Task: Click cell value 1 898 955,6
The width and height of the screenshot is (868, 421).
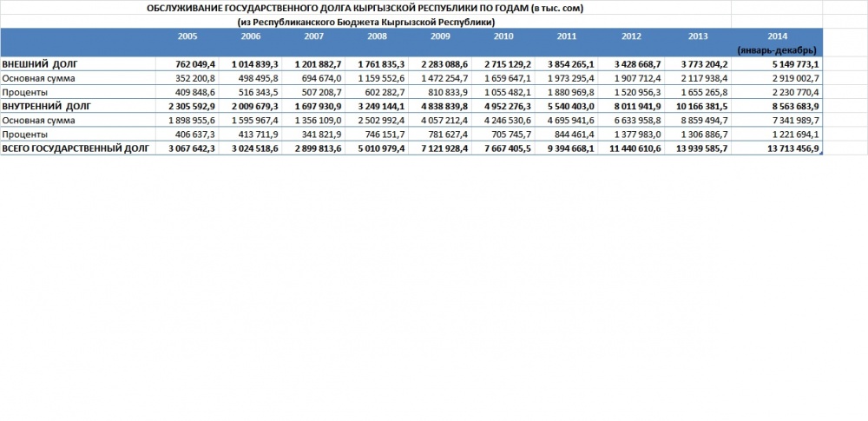Action: coord(194,120)
